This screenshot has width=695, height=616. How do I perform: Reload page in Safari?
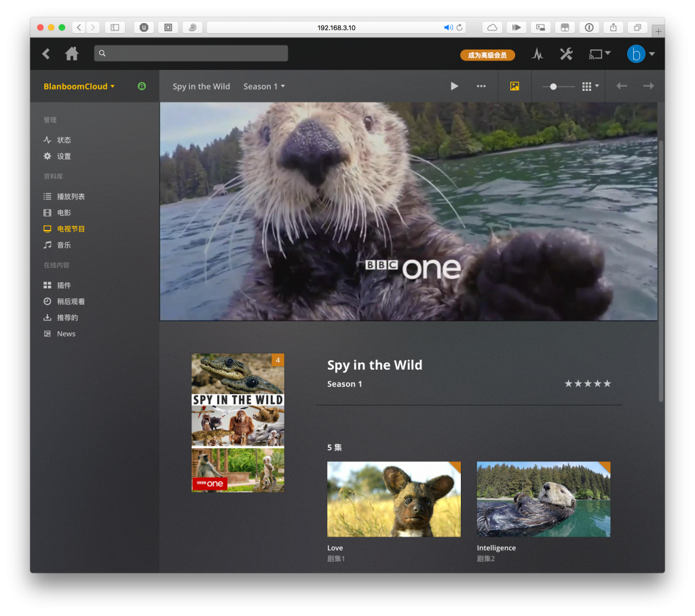point(459,28)
